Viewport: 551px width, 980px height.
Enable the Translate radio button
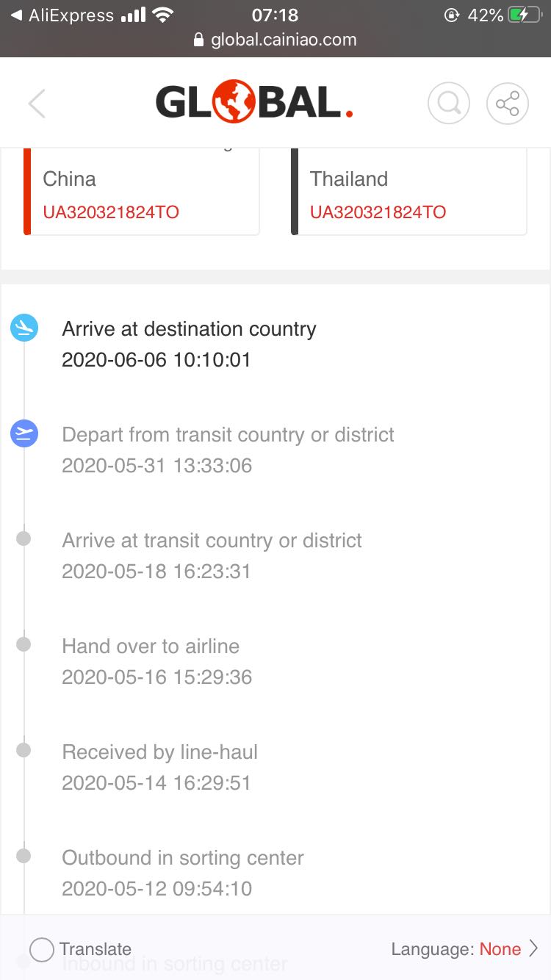[42, 949]
